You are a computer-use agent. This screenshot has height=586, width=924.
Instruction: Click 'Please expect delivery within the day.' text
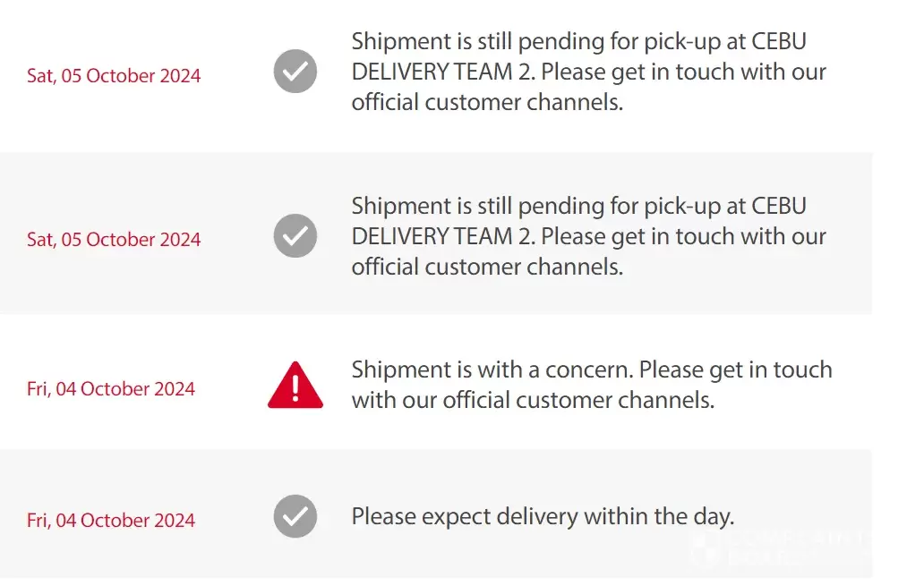click(x=543, y=516)
